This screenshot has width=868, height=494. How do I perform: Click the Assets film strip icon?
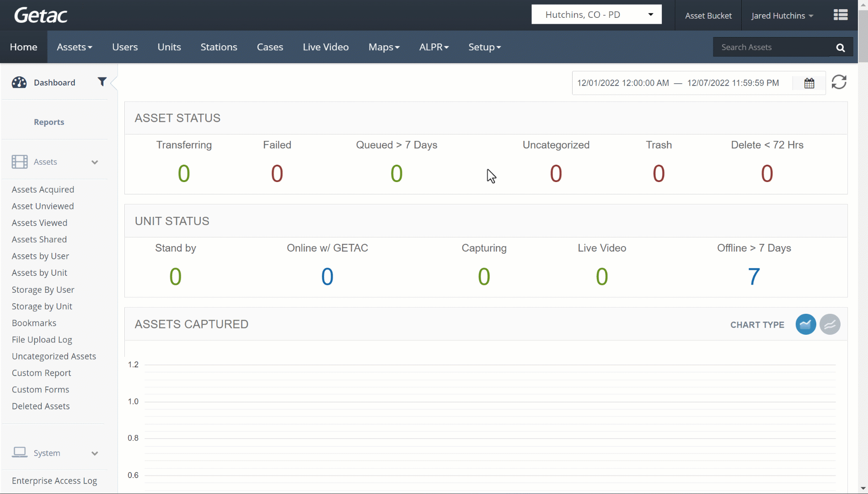click(20, 162)
